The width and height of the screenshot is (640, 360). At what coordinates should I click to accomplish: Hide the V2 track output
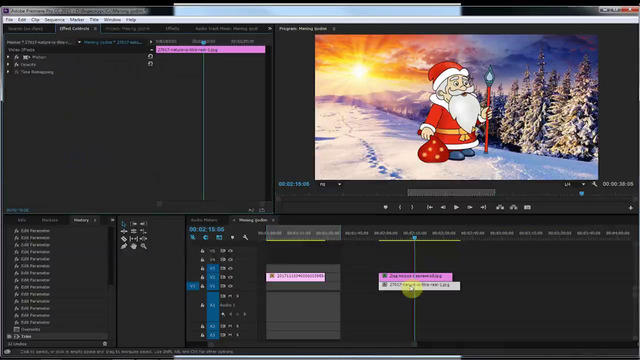pos(231,277)
